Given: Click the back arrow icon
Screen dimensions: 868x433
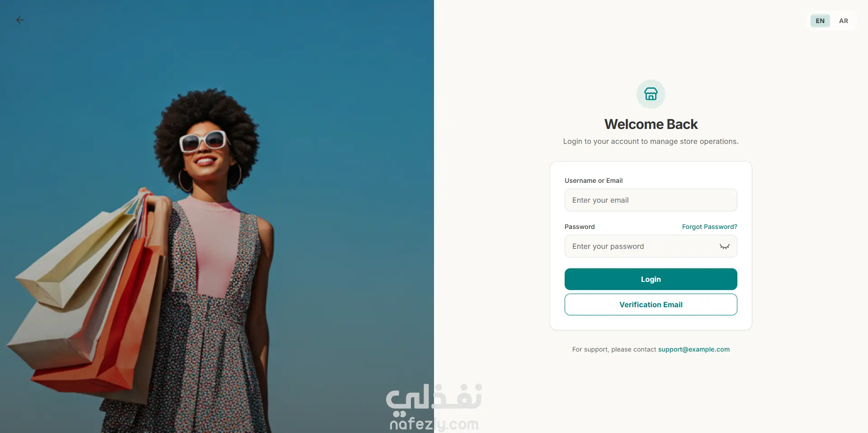Looking at the screenshot, I should click(x=20, y=20).
